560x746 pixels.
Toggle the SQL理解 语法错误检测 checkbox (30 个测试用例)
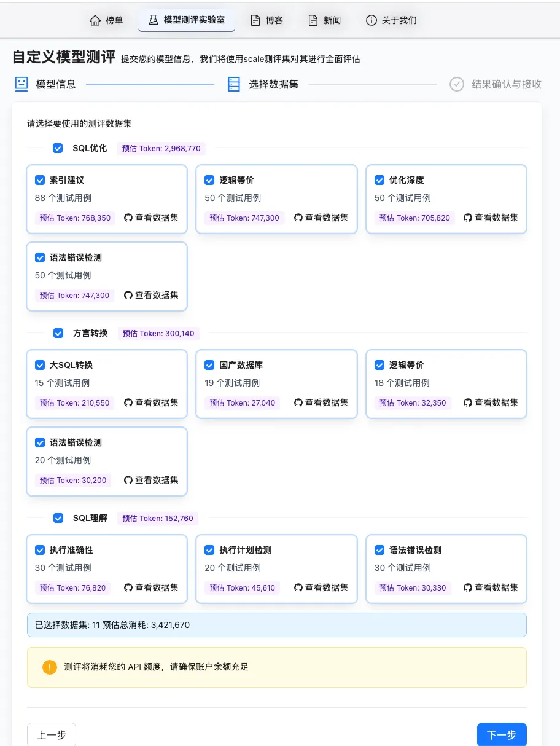pos(379,550)
